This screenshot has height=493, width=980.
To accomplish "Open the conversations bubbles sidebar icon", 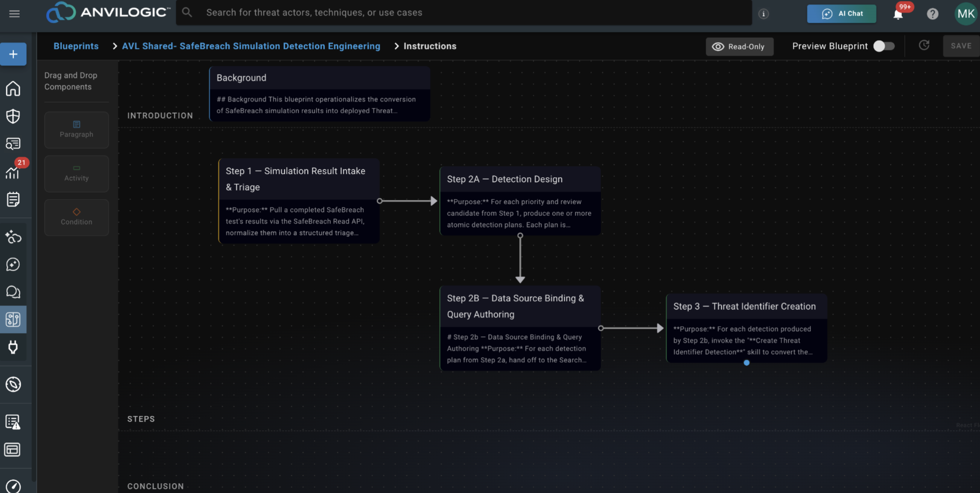I will (x=13, y=292).
